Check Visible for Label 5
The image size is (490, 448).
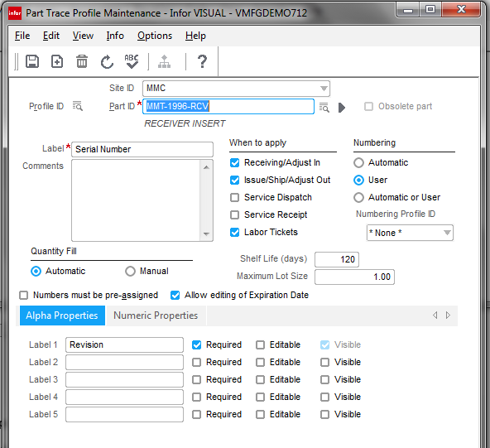(x=325, y=415)
